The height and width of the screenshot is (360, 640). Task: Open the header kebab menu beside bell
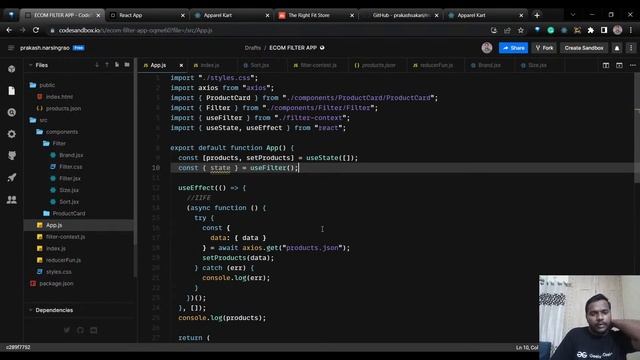tap(631, 48)
